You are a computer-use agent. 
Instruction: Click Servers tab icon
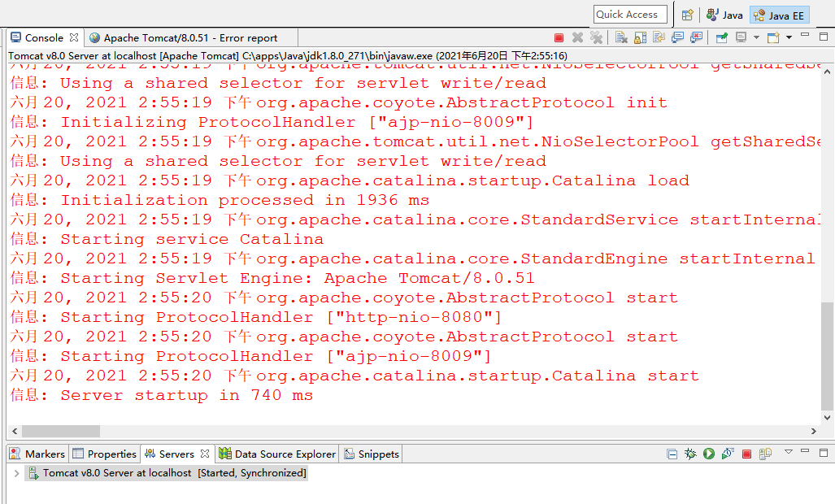point(150,454)
